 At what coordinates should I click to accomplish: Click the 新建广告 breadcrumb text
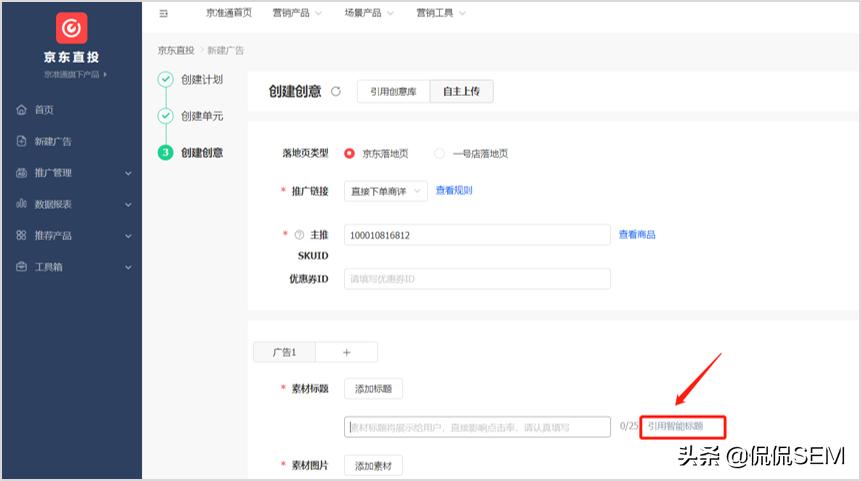coord(225,50)
